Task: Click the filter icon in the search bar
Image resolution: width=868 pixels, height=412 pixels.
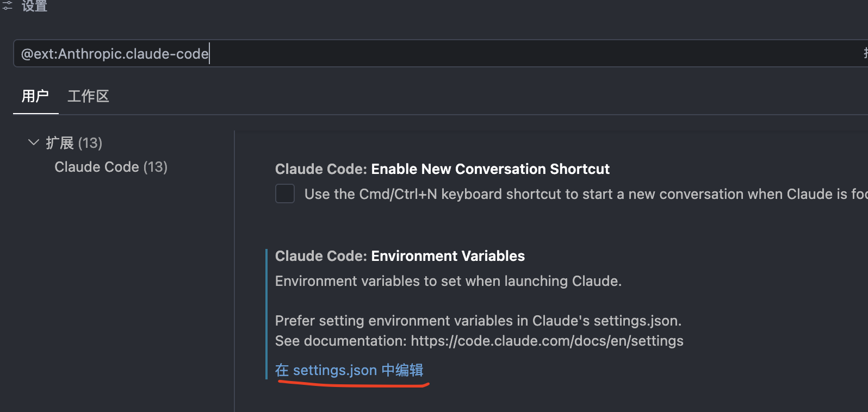Action: [864, 53]
